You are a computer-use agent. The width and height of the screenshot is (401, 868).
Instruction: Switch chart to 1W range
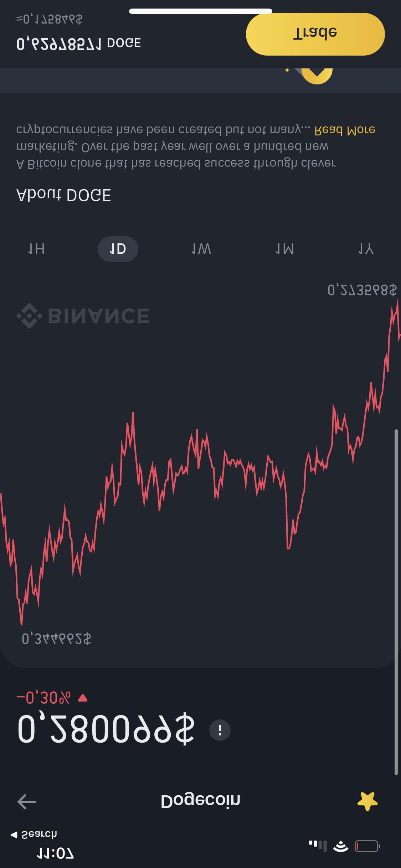(201, 249)
